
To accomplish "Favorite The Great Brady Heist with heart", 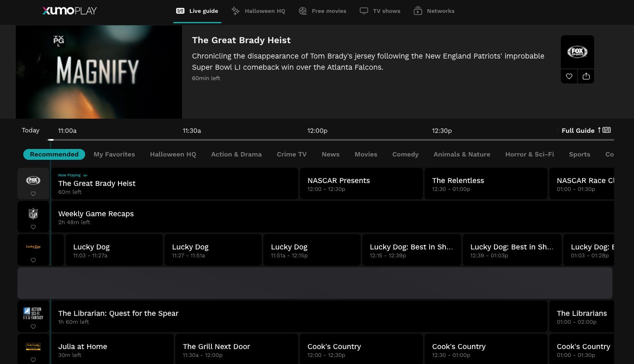I will (569, 76).
